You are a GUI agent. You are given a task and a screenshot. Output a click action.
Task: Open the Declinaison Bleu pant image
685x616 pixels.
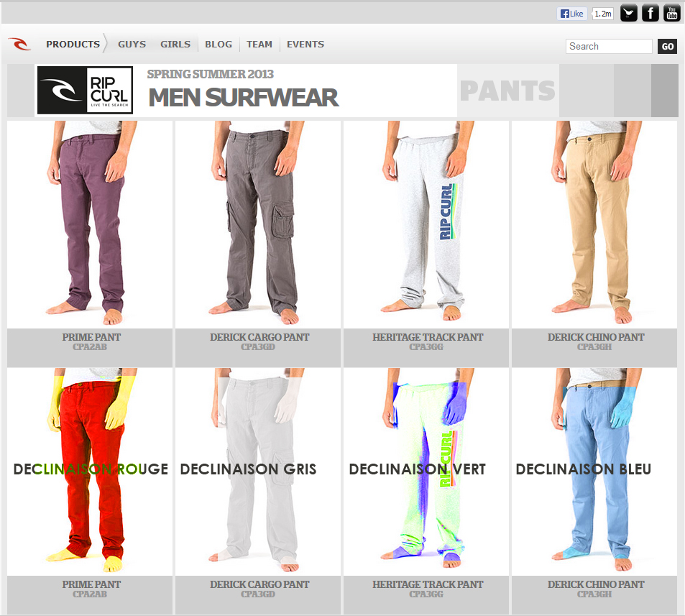tap(594, 472)
